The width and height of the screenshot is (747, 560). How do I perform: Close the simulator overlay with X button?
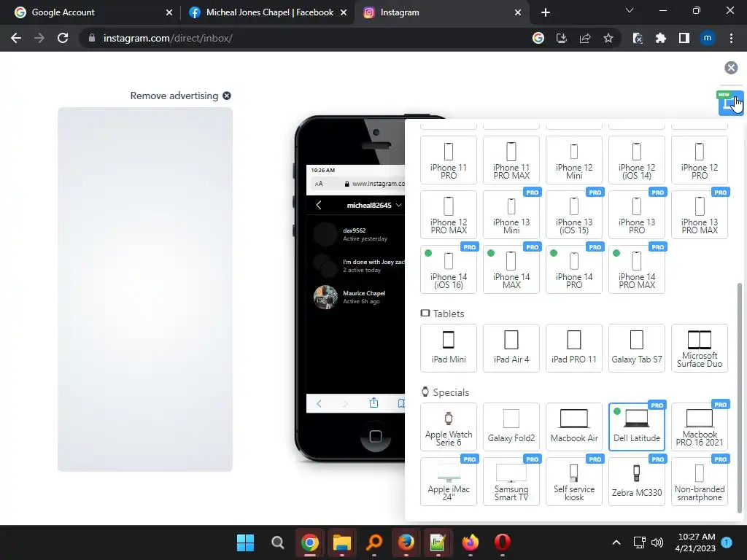pos(731,68)
